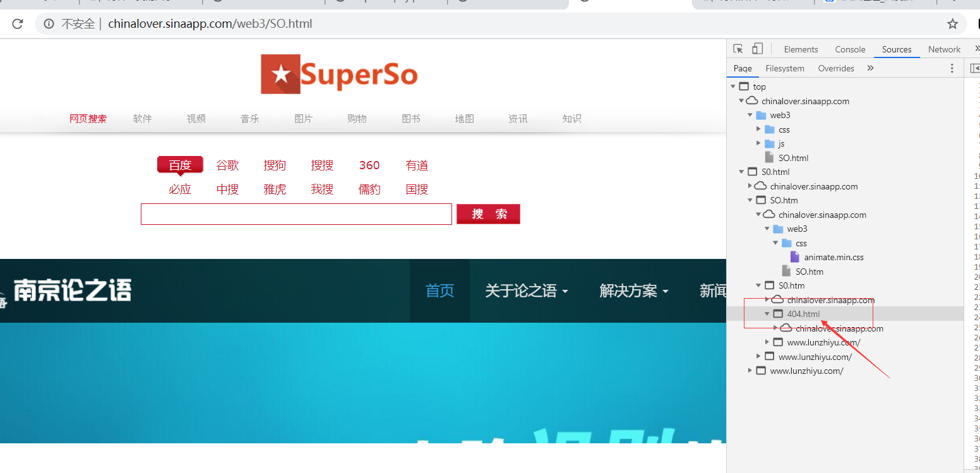The height and width of the screenshot is (473, 980).
Task: Open the Overrides navigator tab
Action: (x=836, y=68)
